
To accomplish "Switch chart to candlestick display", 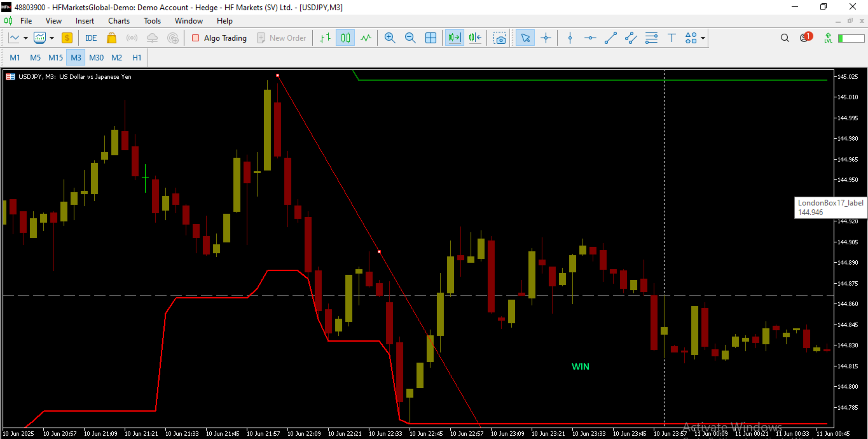I will (x=345, y=38).
